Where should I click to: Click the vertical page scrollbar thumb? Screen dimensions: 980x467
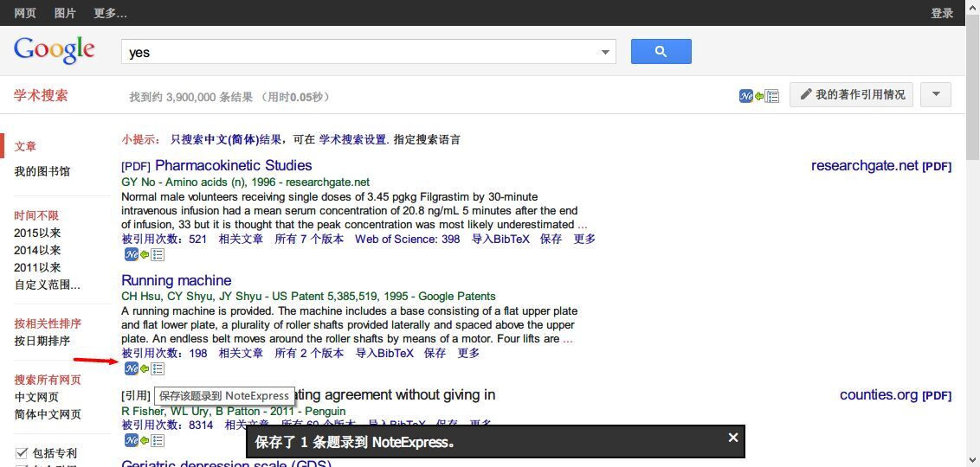coord(972,86)
